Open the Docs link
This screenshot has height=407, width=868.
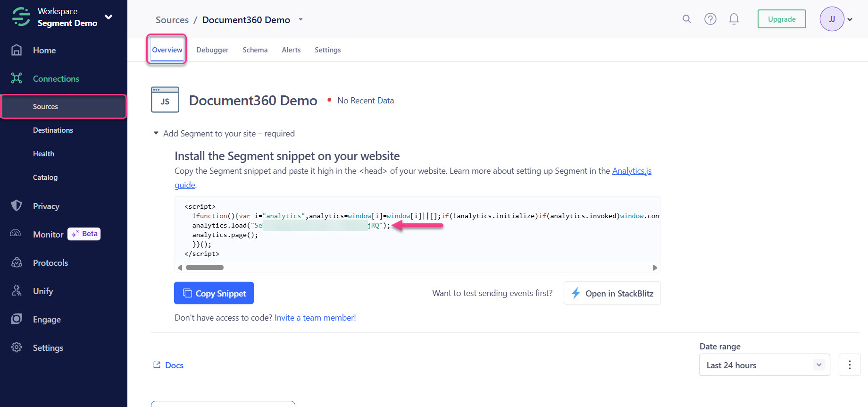pyautogui.click(x=174, y=365)
